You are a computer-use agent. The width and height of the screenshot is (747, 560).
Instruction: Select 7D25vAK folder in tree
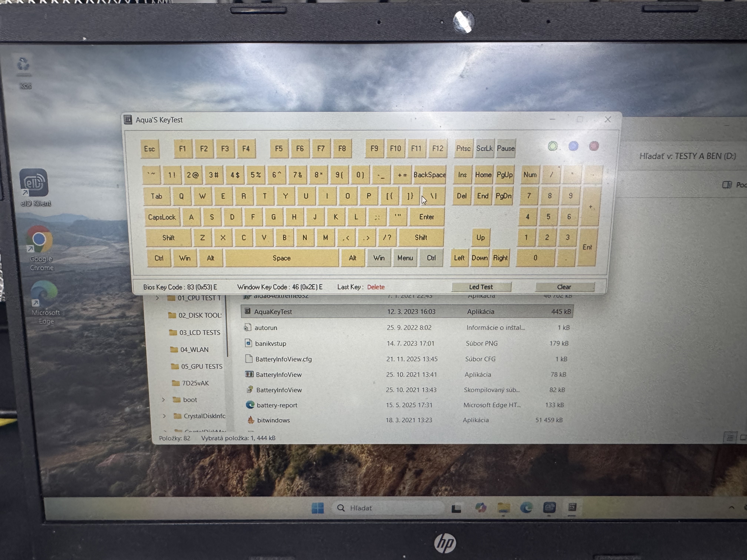pos(190,383)
